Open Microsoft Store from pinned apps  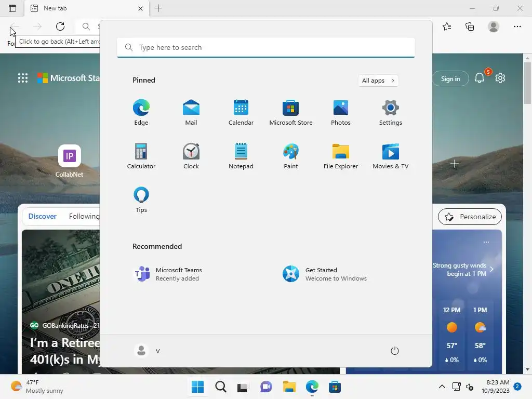pos(291,112)
